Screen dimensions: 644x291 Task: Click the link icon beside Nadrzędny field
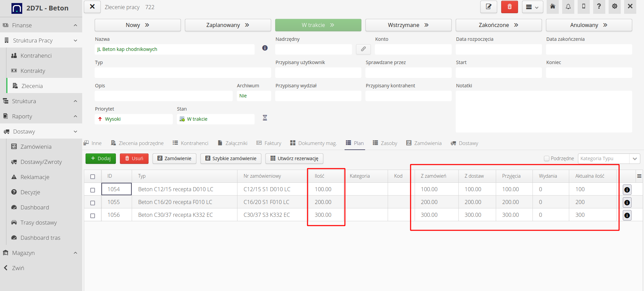(363, 49)
